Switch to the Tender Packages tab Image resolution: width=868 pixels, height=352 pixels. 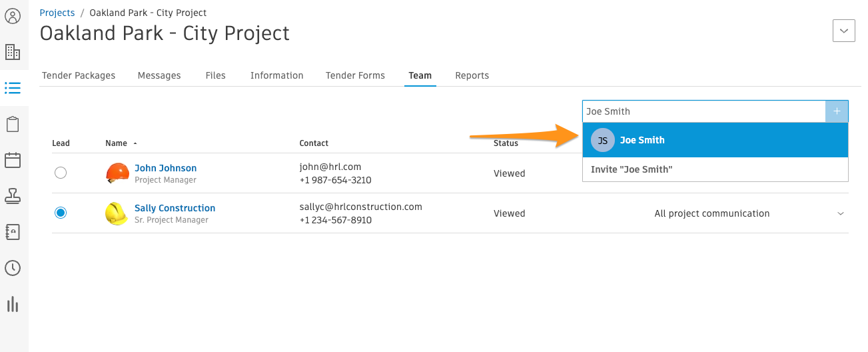(x=79, y=75)
